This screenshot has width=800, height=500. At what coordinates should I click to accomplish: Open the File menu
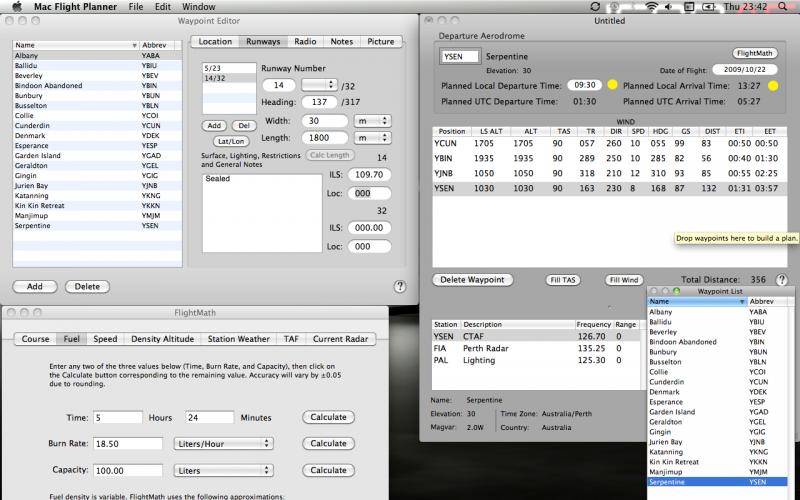click(136, 7)
